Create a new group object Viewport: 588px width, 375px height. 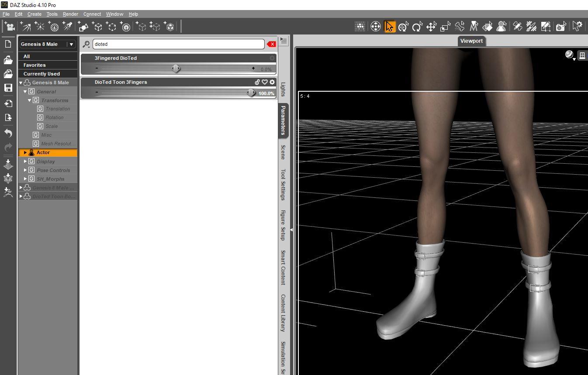pos(111,27)
